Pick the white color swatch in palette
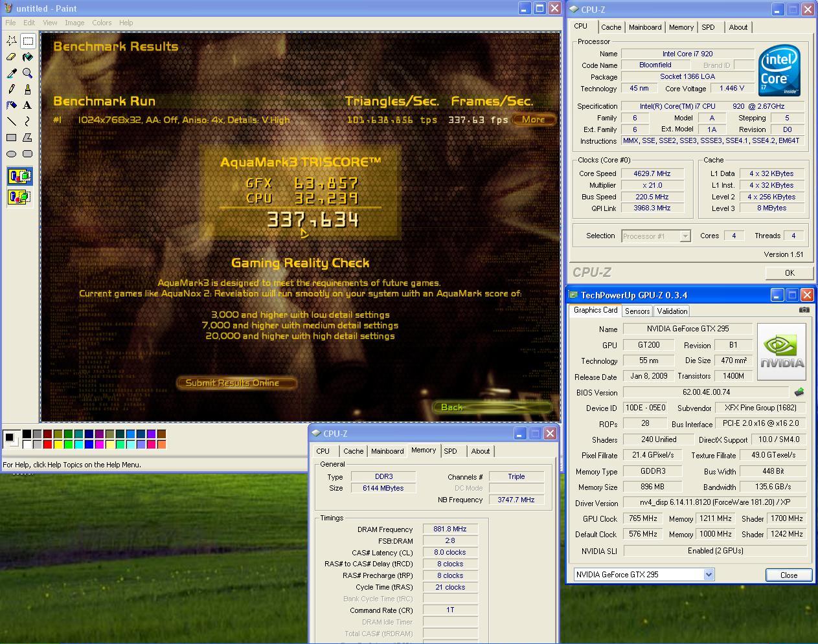This screenshot has height=644, width=818. click(27, 444)
